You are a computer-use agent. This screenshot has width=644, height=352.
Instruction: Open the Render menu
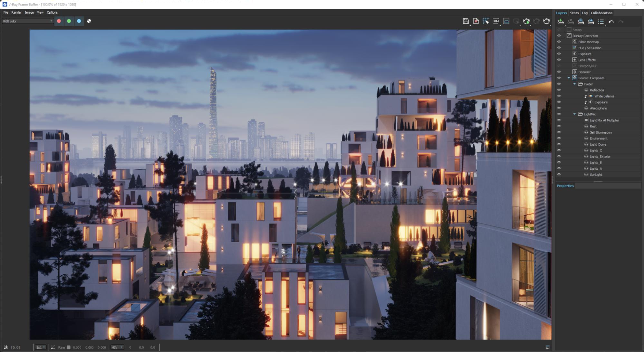pyautogui.click(x=16, y=12)
